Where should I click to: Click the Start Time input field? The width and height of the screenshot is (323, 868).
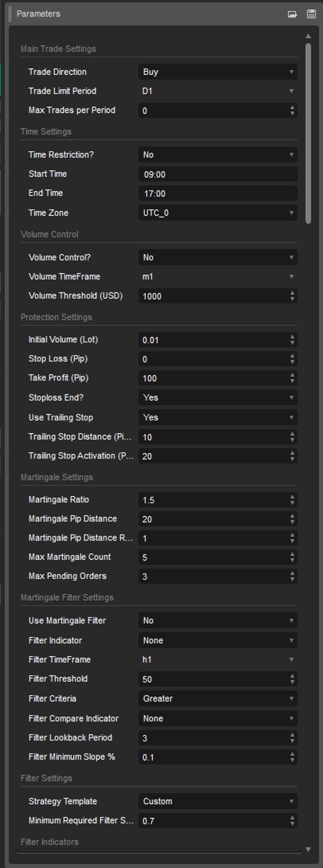217,173
